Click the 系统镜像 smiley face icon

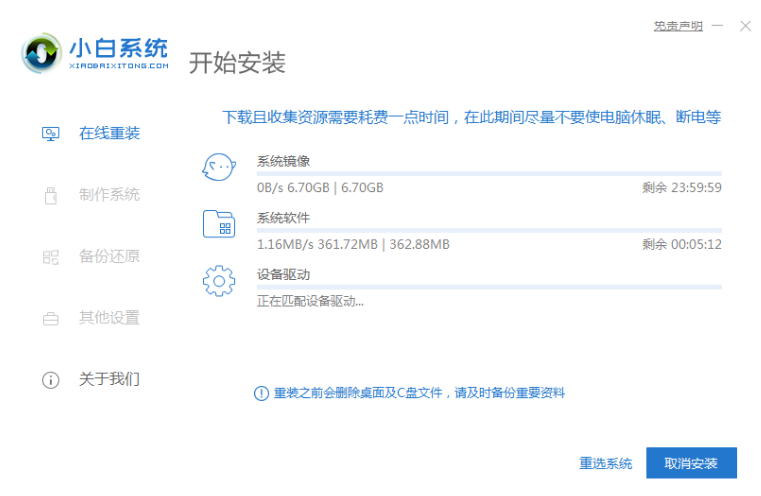pyautogui.click(x=219, y=167)
